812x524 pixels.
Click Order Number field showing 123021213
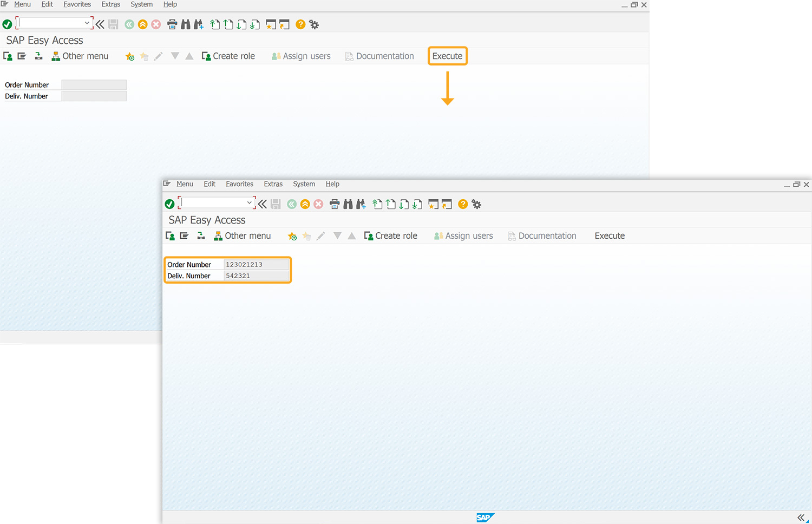pos(257,265)
